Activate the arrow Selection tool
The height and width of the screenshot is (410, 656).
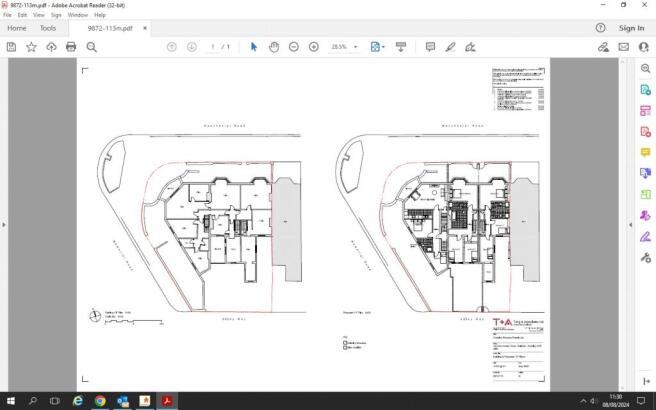click(x=253, y=47)
